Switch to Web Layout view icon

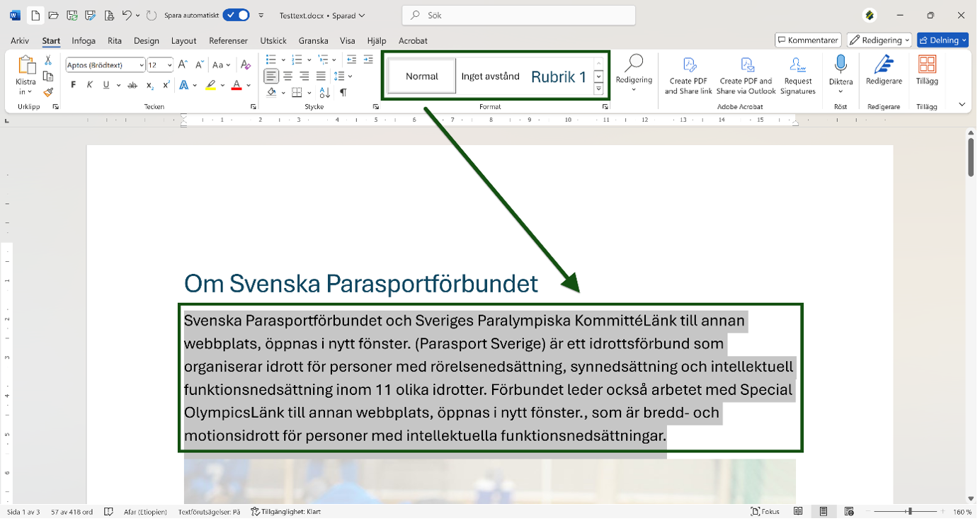(x=849, y=512)
